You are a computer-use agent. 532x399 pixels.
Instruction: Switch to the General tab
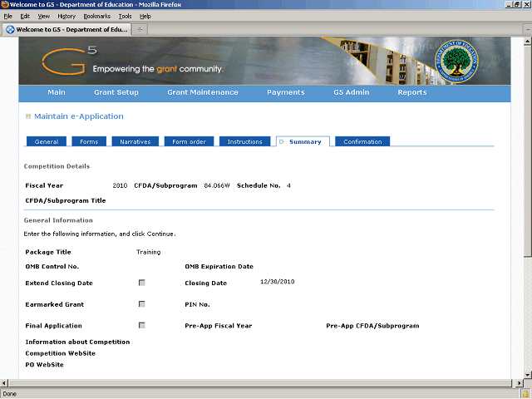(x=47, y=141)
